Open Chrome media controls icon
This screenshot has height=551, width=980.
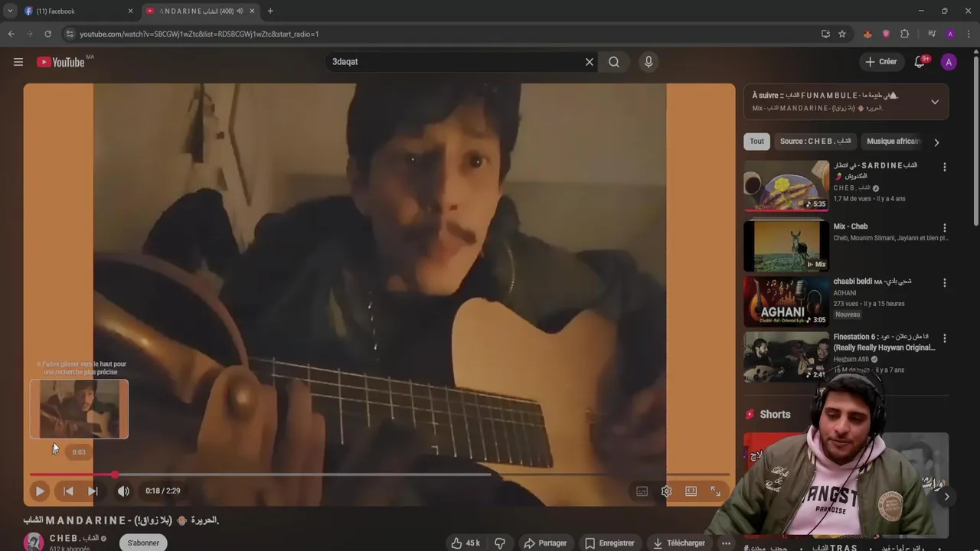(x=932, y=34)
